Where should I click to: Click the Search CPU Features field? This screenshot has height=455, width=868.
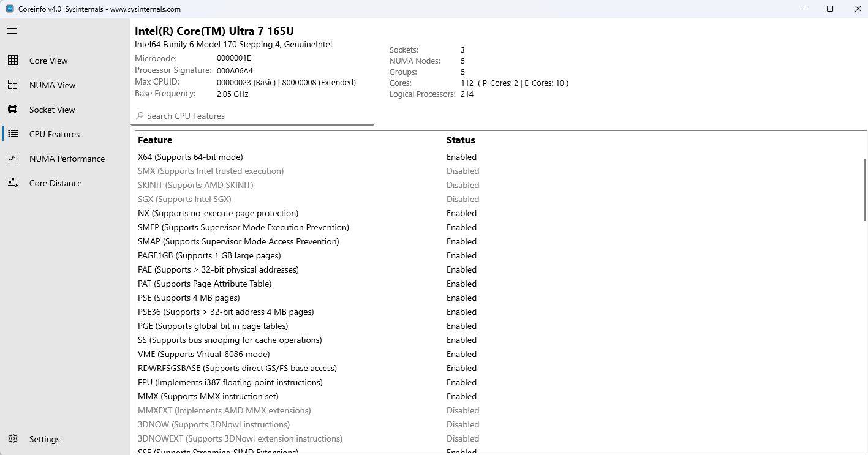point(245,116)
